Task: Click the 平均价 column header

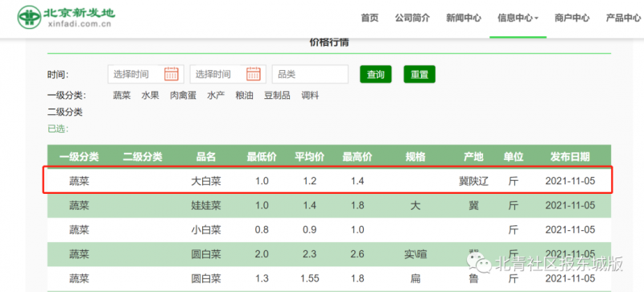Action: point(310,157)
